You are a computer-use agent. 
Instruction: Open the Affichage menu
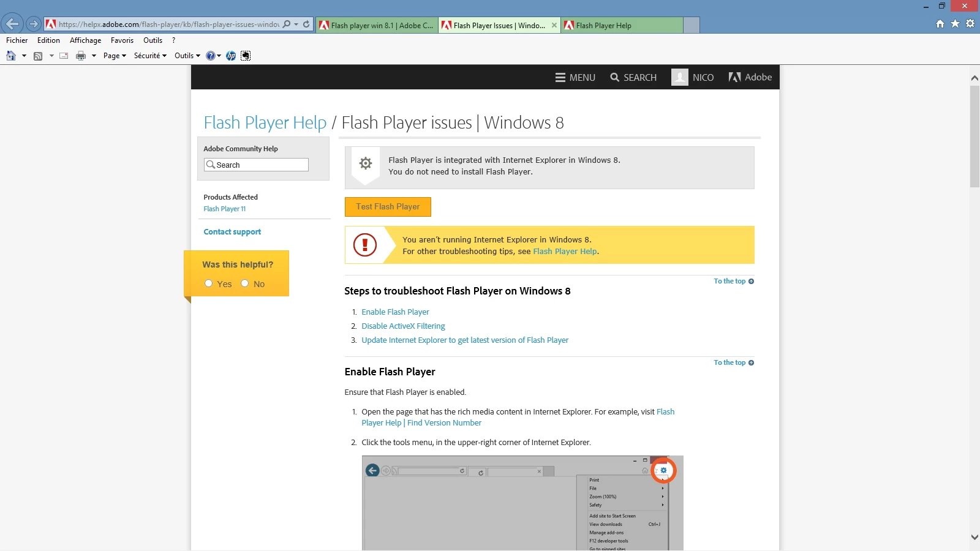click(85, 40)
